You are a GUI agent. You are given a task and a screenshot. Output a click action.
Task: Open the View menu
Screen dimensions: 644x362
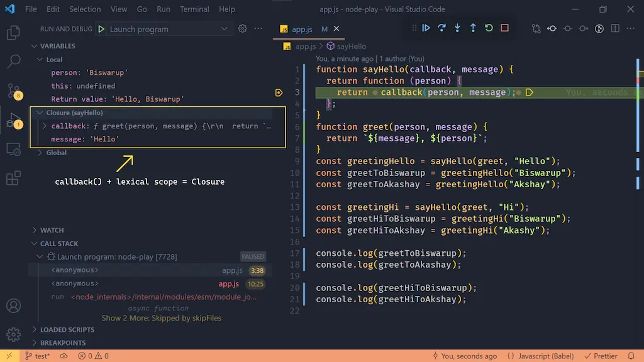119,9
